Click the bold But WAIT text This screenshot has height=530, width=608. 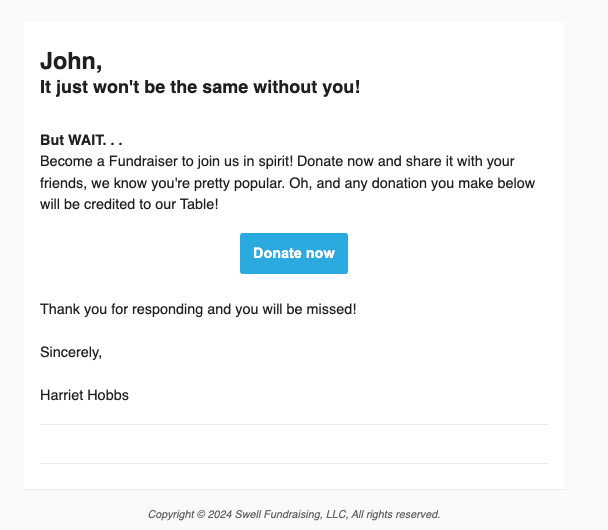pyautogui.click(x=81, y=140)
